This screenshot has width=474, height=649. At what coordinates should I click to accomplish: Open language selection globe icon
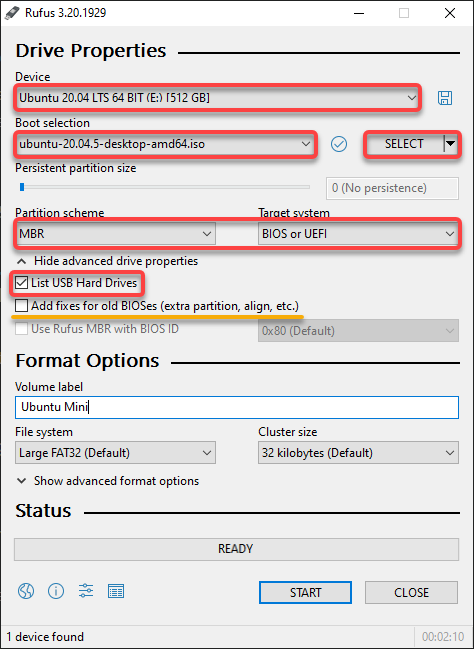26,591
